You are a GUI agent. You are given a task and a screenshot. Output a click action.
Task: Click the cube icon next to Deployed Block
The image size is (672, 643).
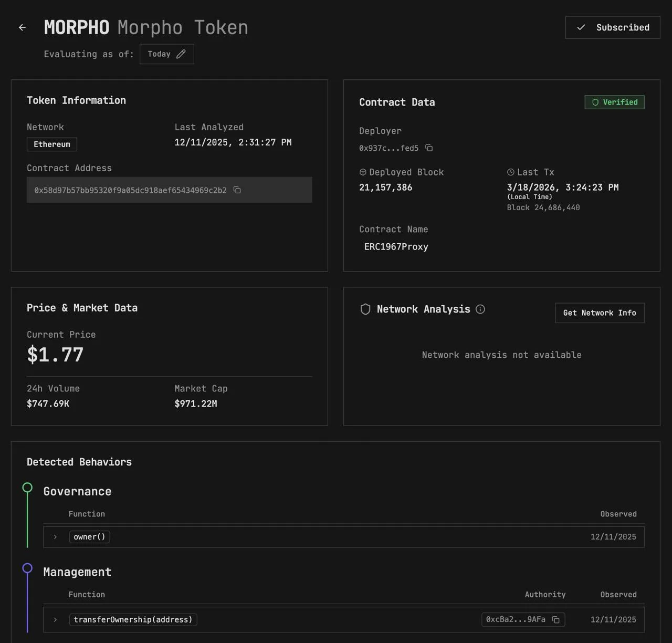363,172
